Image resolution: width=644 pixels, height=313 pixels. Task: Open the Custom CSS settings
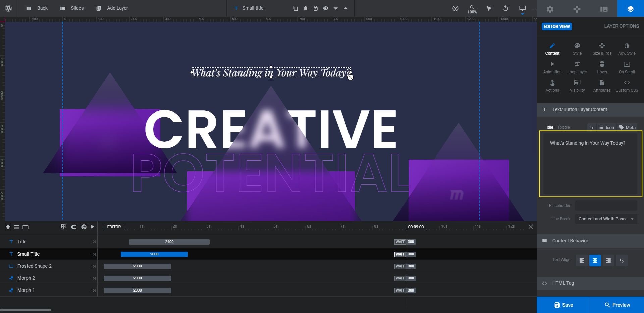point(627,86)
